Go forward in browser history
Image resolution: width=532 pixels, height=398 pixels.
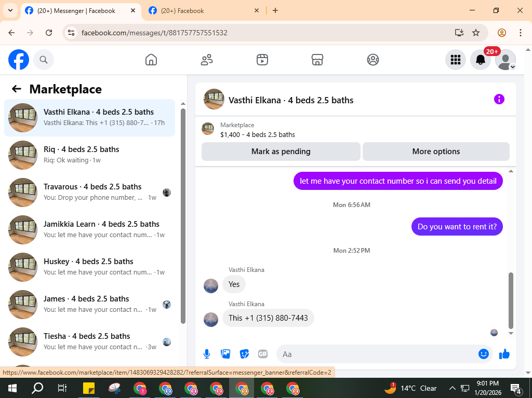(30, 33)
